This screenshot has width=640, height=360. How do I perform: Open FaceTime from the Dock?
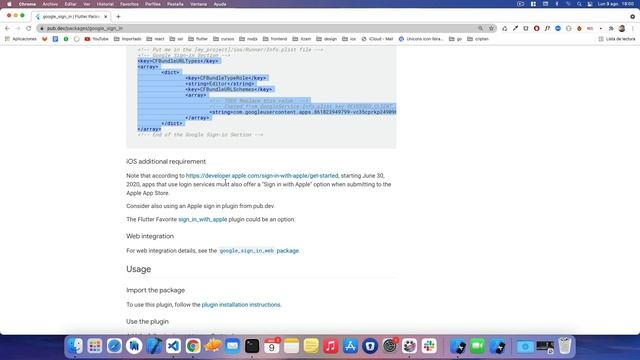tap(478, 346)
